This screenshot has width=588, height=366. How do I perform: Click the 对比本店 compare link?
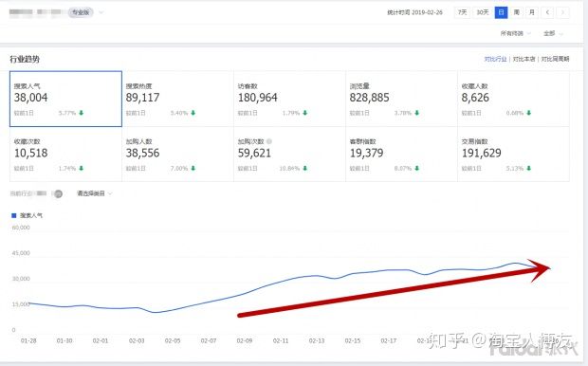(524, 59)
